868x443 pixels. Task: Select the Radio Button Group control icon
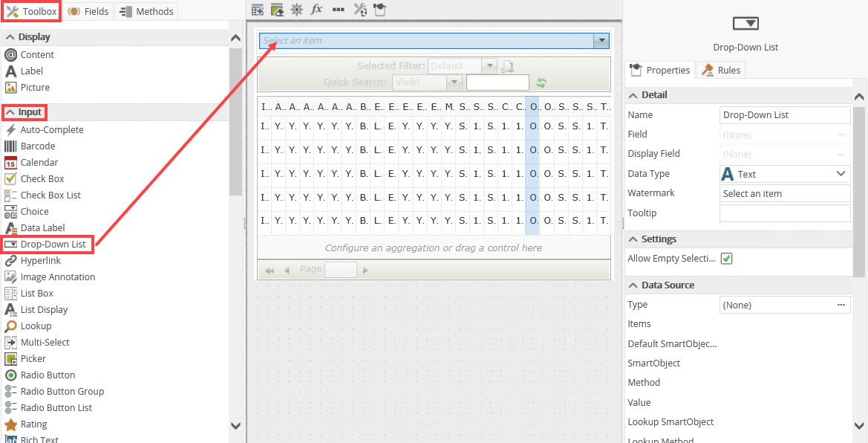point(10,392)
